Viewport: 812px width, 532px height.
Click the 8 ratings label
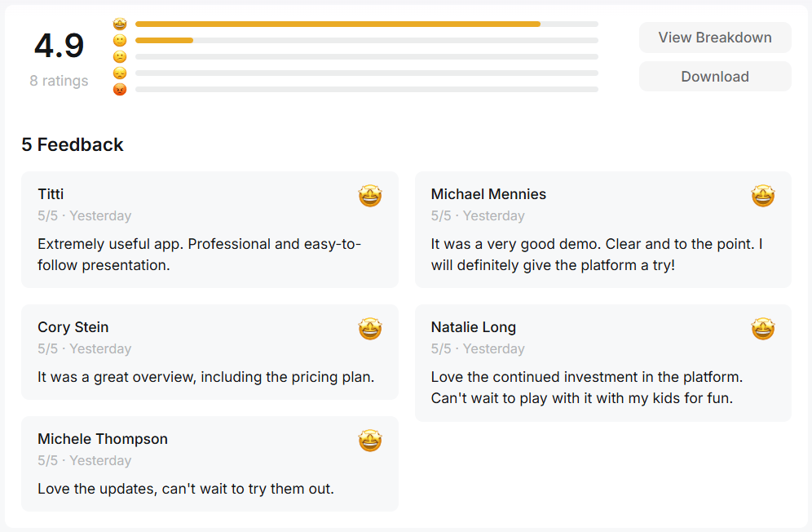[x=59, y=81]
